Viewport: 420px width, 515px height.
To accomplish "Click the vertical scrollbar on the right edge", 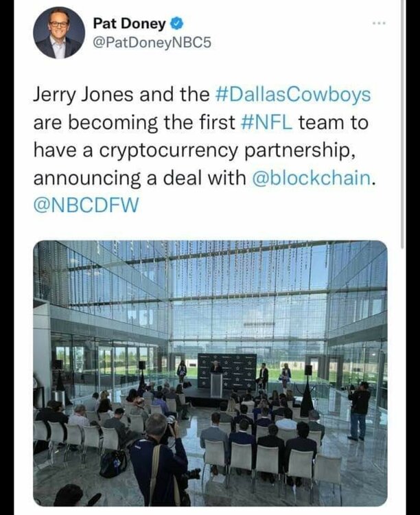I will (x=402, y=124).
